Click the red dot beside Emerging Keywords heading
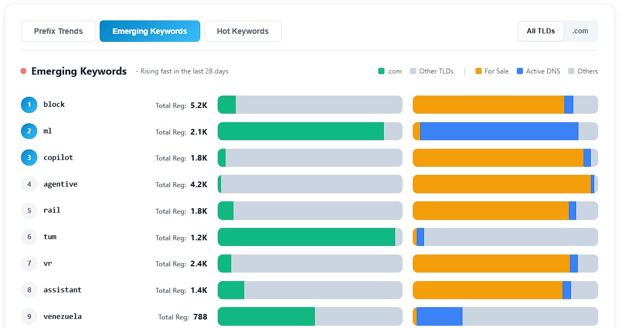 (23, 71)
